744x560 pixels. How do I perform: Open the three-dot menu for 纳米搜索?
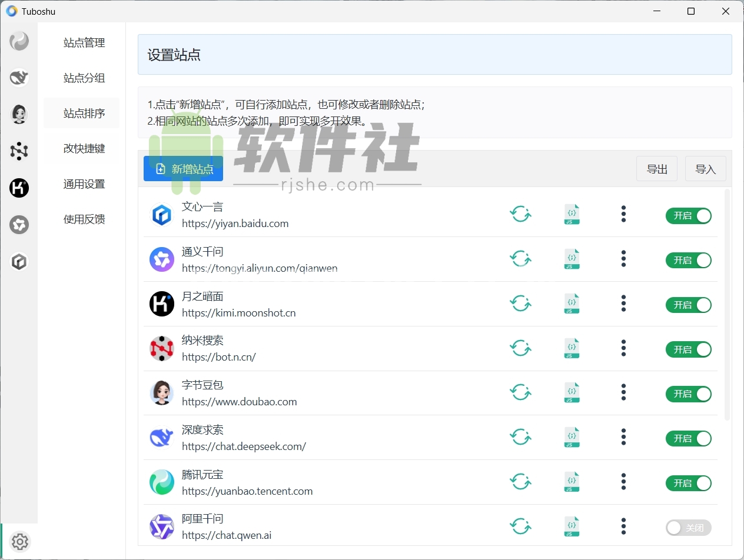click(623, 348)
